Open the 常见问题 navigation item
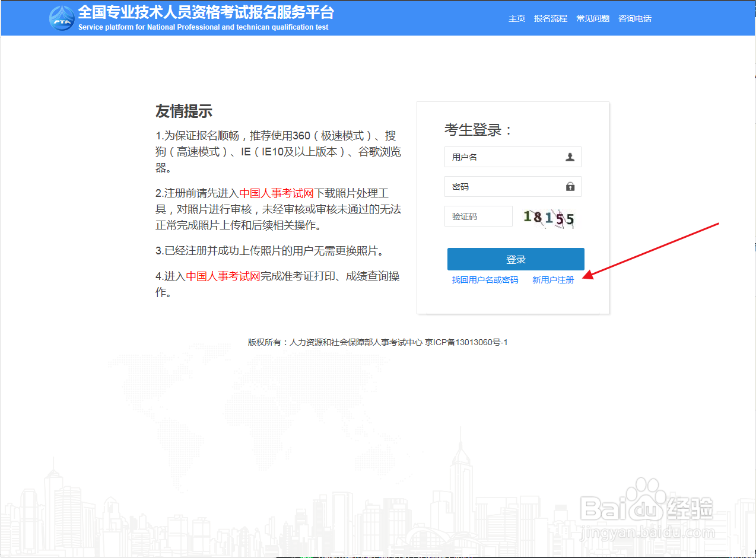The image size is (756, 558). 592,18
